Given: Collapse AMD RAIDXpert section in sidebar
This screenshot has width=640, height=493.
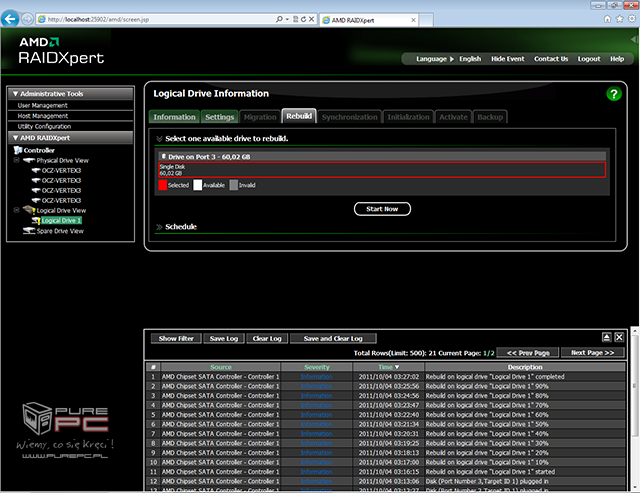Looking at the screenshot, I should (15, 138).
